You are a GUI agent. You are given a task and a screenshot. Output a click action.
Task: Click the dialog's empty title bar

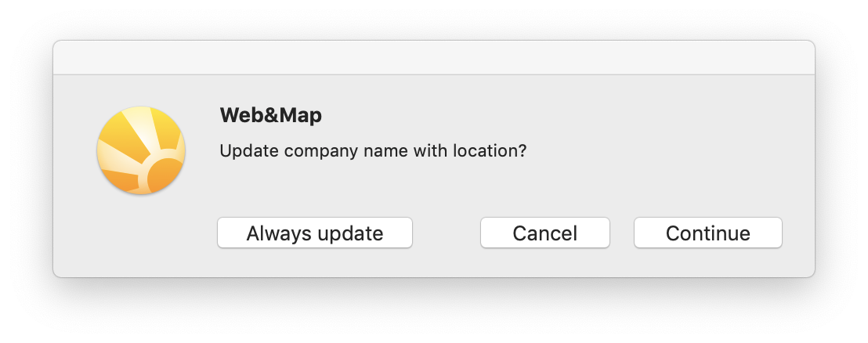point(434,57)
